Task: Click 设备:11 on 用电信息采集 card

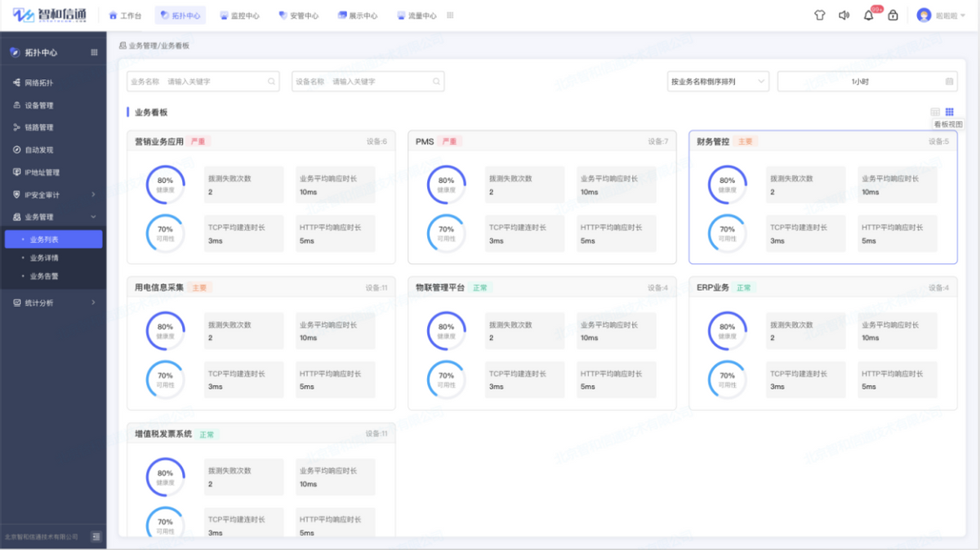Action: (x=376, y=288)
